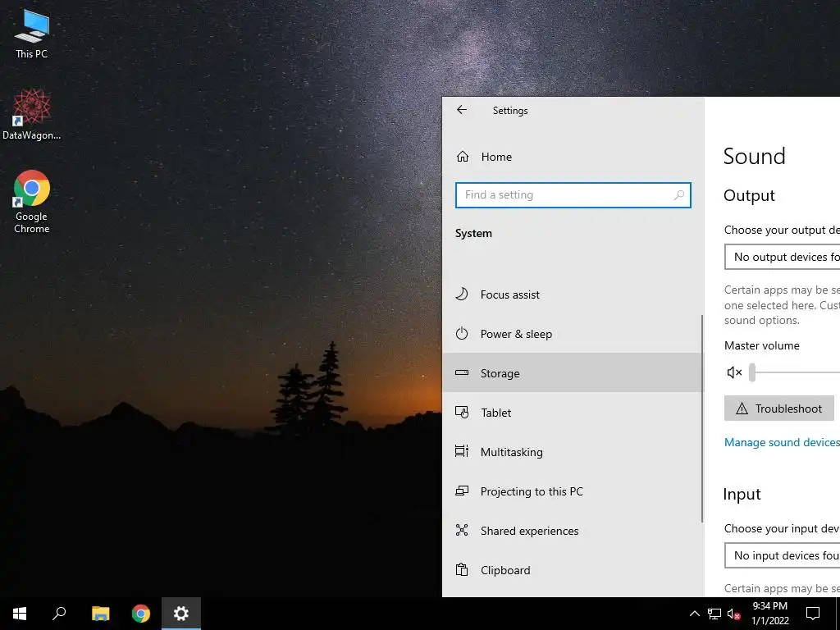Viewport: 840px width, 630px height.
Task: Open the Action Center notifications icon
Action: (x=813, y=614)
